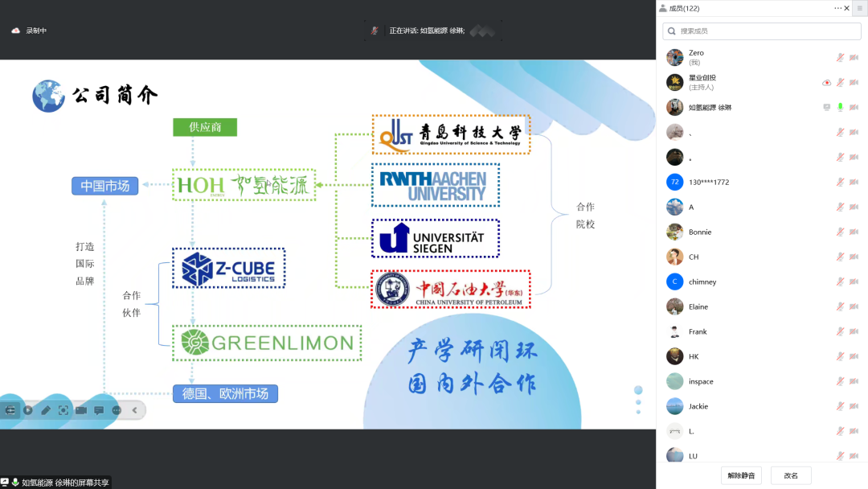Open the three-dot options in slideshow toolbar
The height and width of the screenshot is (489, 868).
tap(117, 410)
